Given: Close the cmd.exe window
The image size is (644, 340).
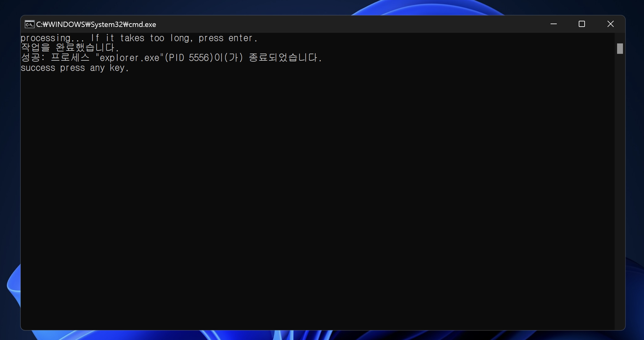Looking at the screenshot, I should click(x=610, y=24).
